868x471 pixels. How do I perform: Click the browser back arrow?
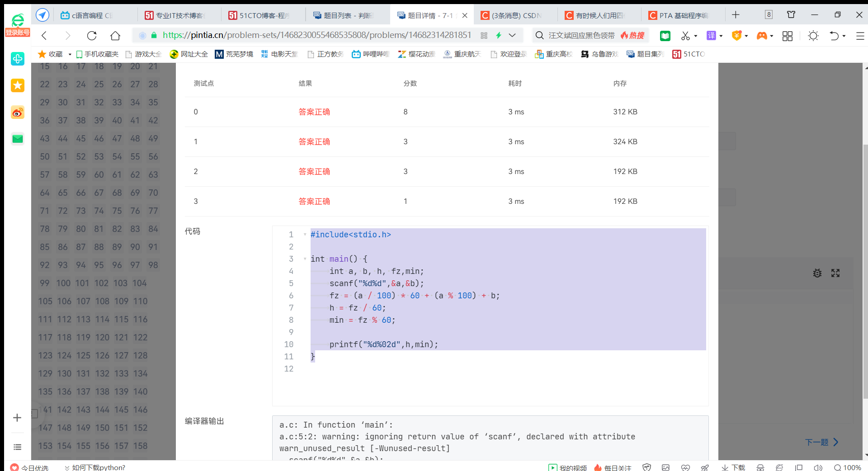tap(44, 35)
